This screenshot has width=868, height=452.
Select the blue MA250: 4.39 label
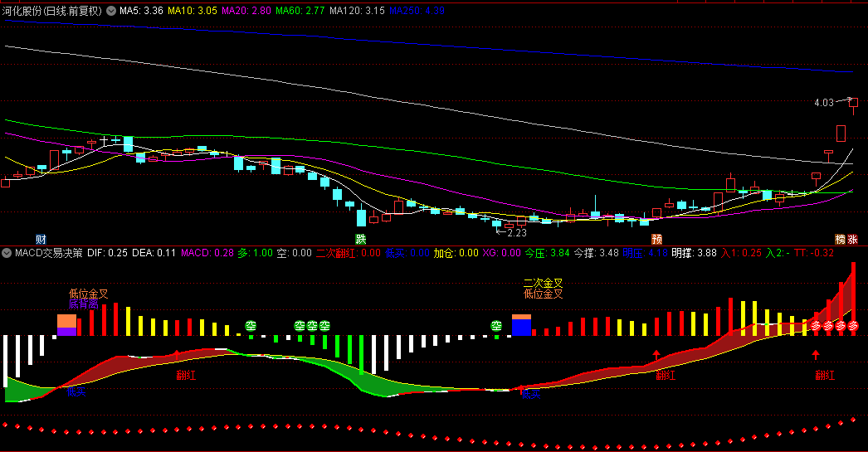(x=417, y=11)
